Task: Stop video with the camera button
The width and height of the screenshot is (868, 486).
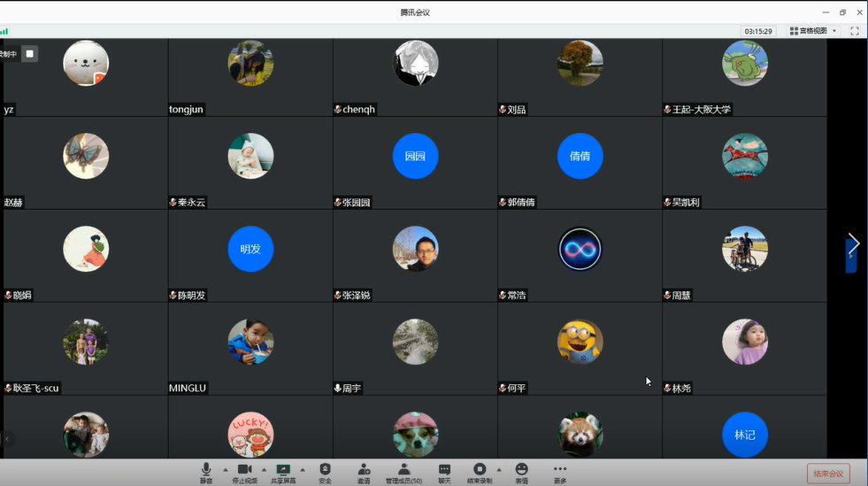Action: coord(245,472)
